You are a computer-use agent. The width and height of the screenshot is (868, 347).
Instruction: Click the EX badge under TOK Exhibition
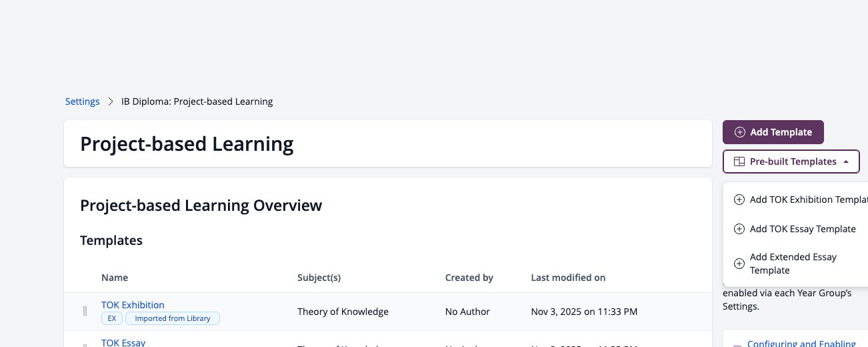tap(111, 318)
